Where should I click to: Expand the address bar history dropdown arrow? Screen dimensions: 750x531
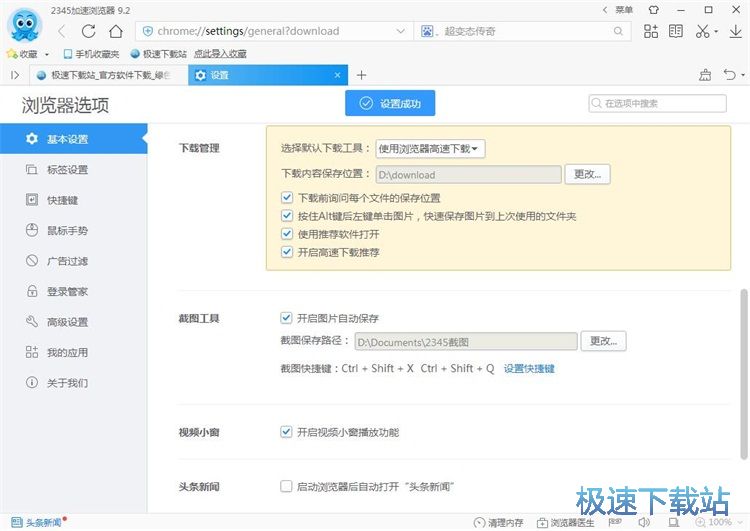point(400,31)
